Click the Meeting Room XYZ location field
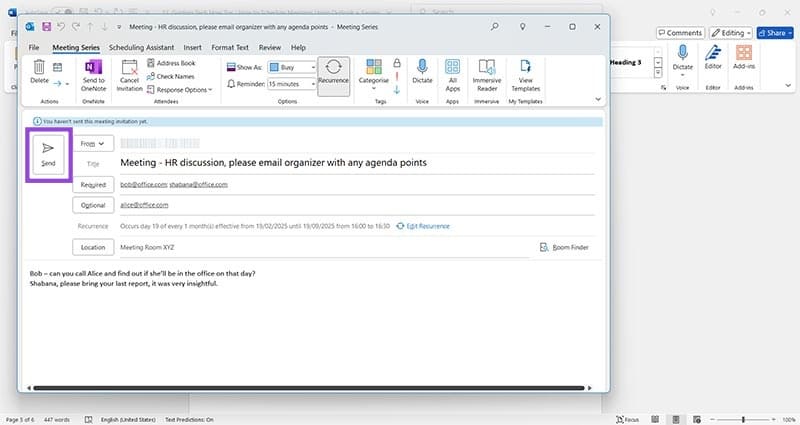Viewport: 800px width, 425px height. (324, 247)
